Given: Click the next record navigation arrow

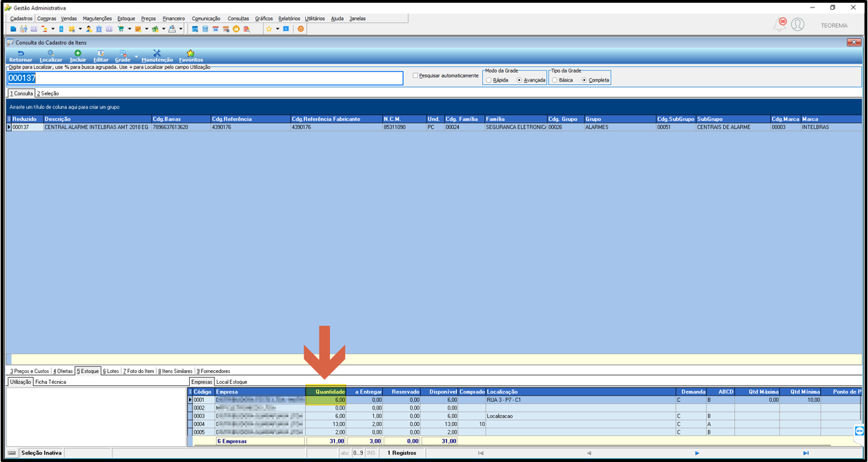Looking at the screenshot, I should tap(697, 453).
